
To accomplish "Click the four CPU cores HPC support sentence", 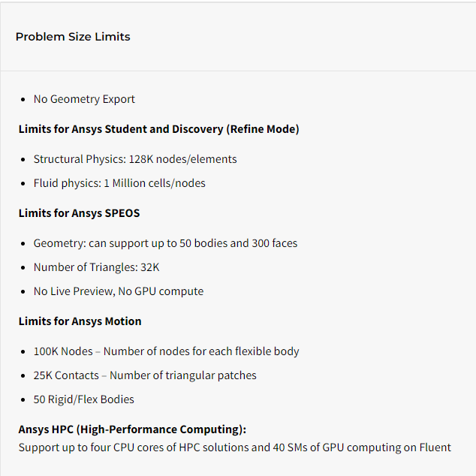I will 235,447.
